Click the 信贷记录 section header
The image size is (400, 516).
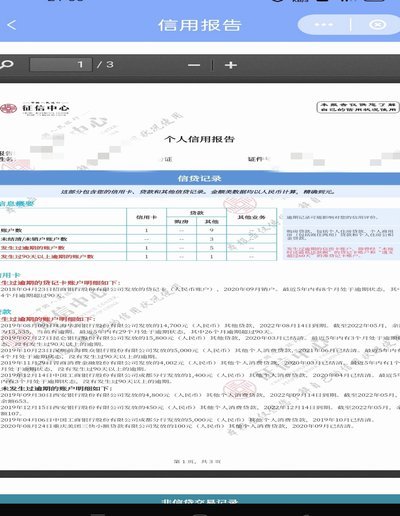tap(199, 178)
